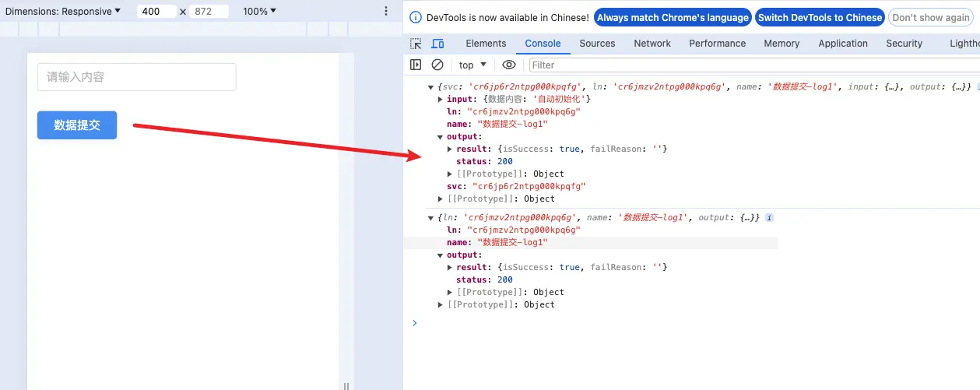This screenshot has height=390, width=980.
Task: Open the 100% zoom dropdown
Action: click(259, 11)
